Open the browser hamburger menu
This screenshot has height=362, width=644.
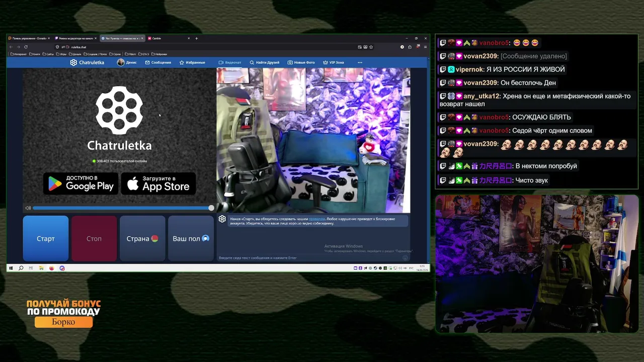click(x=425, y=47)
